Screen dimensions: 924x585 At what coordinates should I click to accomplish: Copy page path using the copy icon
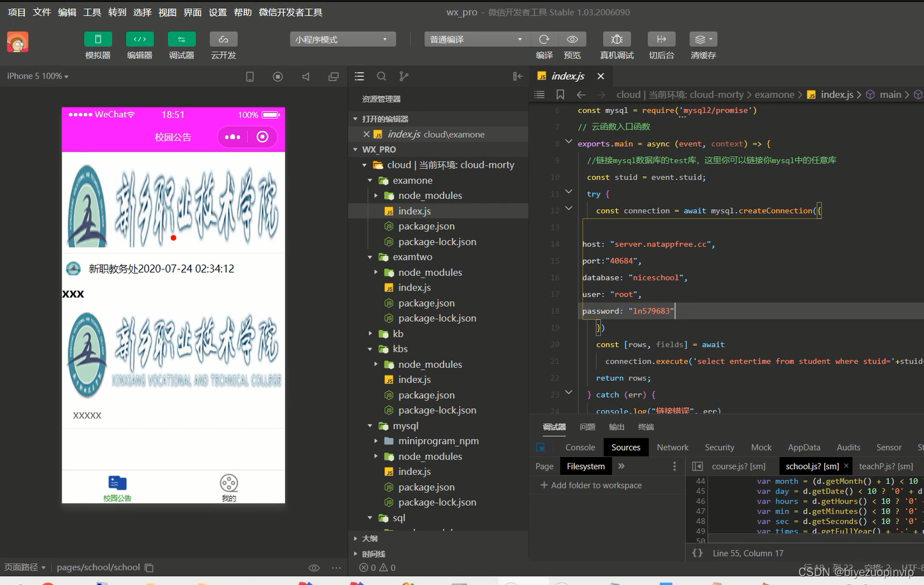[x=149, y=568]
